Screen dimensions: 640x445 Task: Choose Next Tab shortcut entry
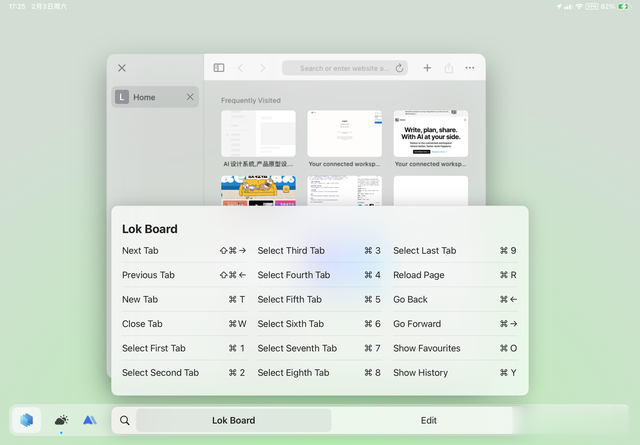click(x=184, y=250)
